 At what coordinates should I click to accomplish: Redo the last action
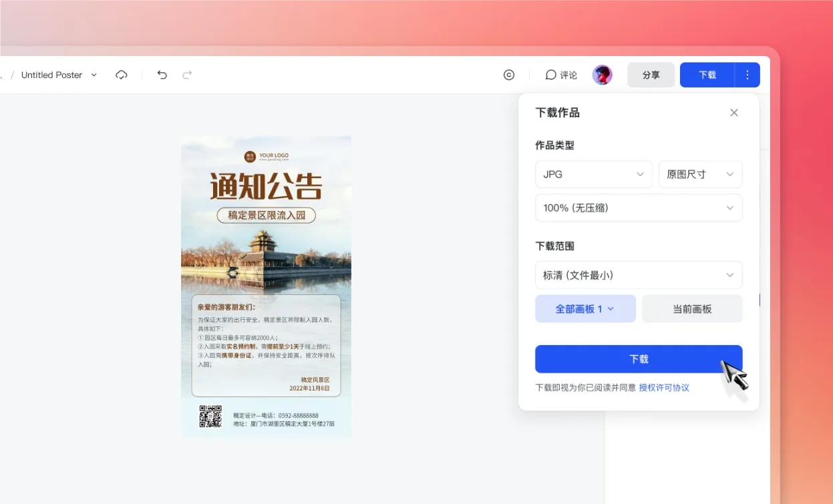coord(187,75)
